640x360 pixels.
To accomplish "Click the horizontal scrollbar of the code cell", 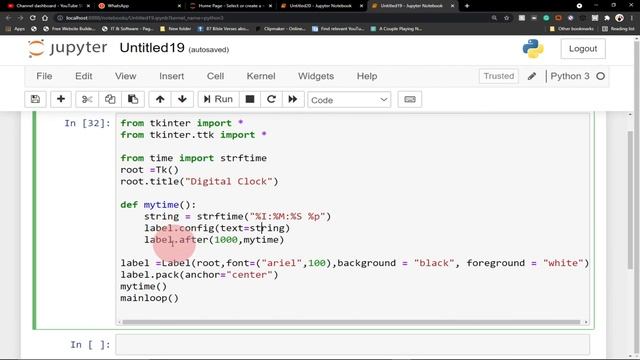I will [351, 322].
